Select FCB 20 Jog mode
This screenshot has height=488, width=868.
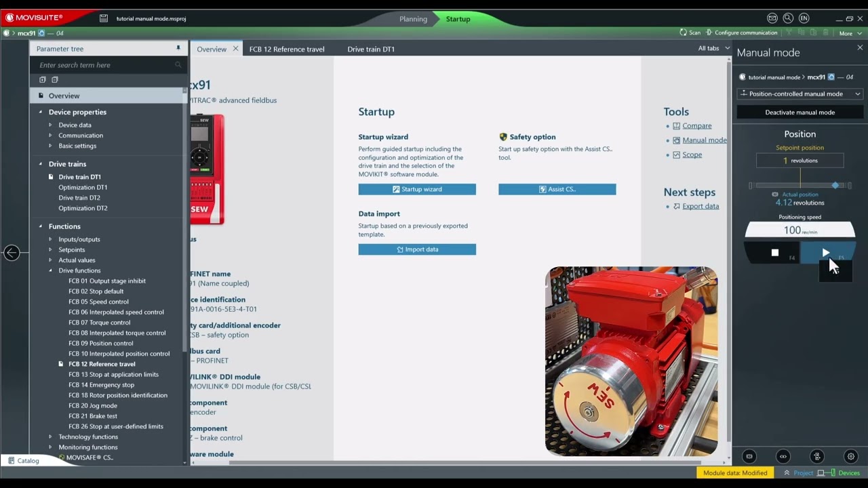pyautogui.click(x=93, y=405)
